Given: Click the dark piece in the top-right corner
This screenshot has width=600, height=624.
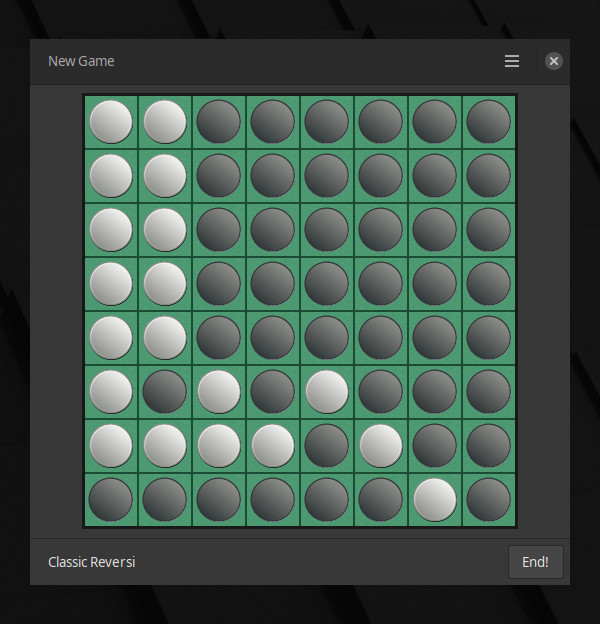Looking at the screenshot, I should pyautogui.click(x=489, y=122).
